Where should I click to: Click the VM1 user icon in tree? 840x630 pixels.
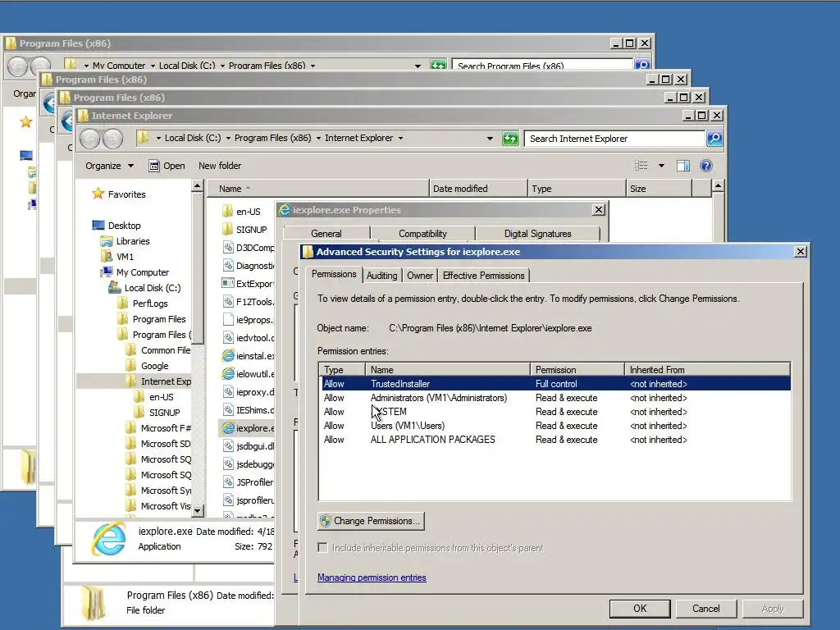(x=107, y=257)
